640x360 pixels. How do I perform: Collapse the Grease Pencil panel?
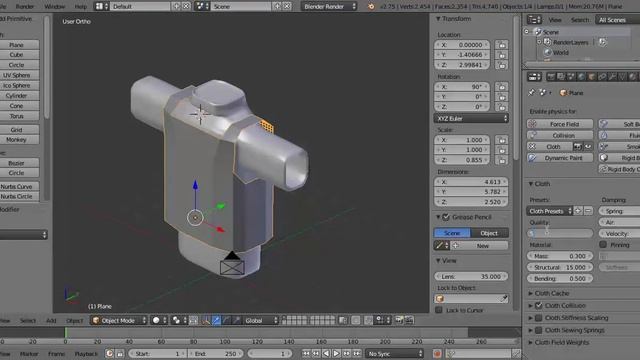coord(438,217)
